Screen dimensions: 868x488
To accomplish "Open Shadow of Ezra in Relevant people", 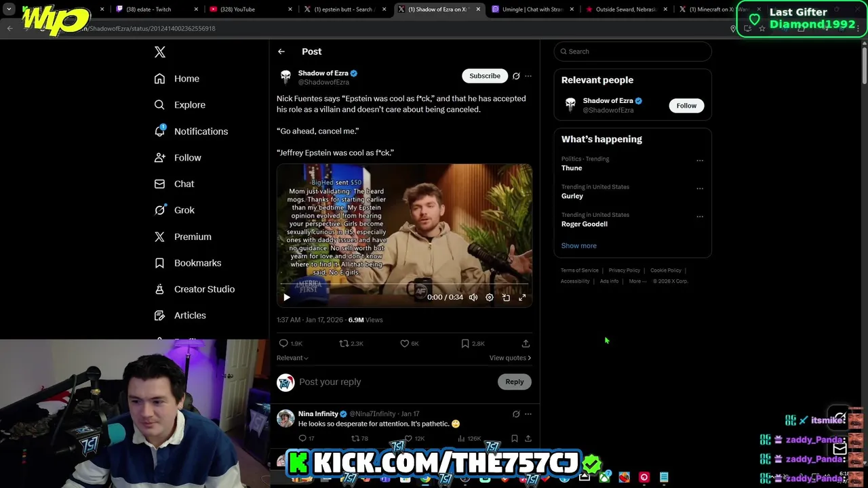I will pyautogui.click(x=608, y=101).
